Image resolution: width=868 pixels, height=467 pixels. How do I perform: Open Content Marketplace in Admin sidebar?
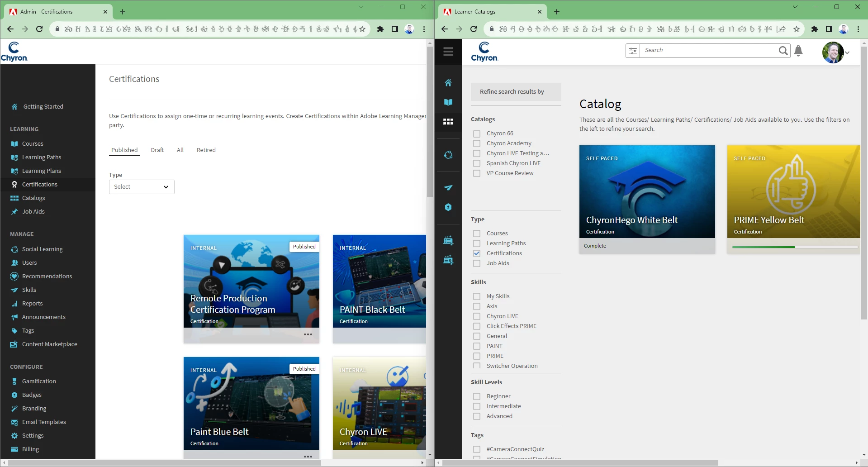point(49,344)
